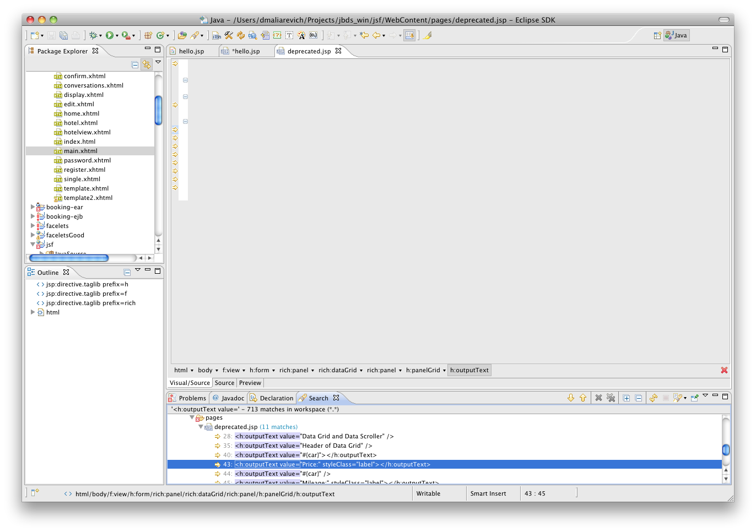Collapse the deprecated.jsp search results
Image resolution: width=756 pixels, height=532 pixels.
coord(201,427)
